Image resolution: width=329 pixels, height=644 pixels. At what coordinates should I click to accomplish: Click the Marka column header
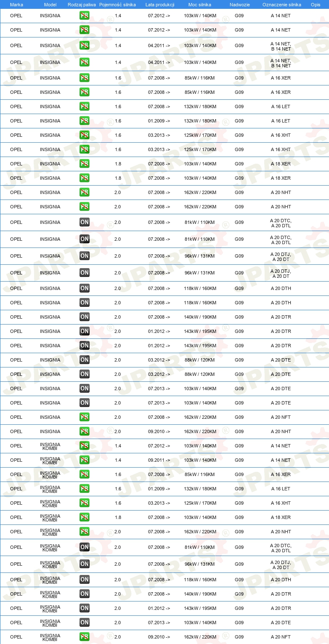(16, 5)
